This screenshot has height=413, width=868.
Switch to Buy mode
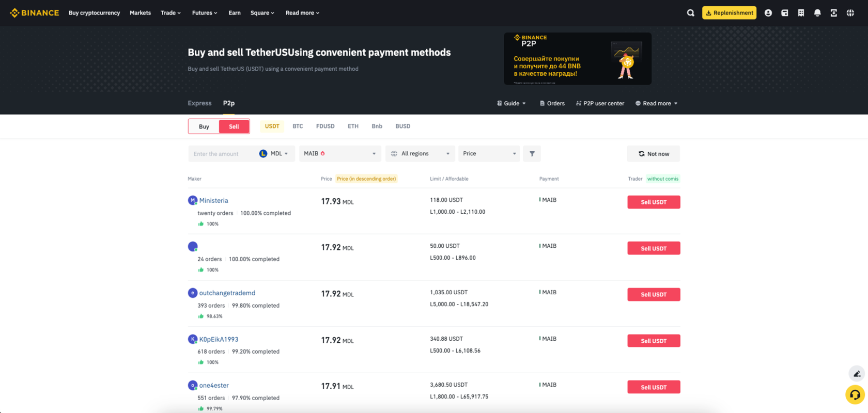[204, 126]
